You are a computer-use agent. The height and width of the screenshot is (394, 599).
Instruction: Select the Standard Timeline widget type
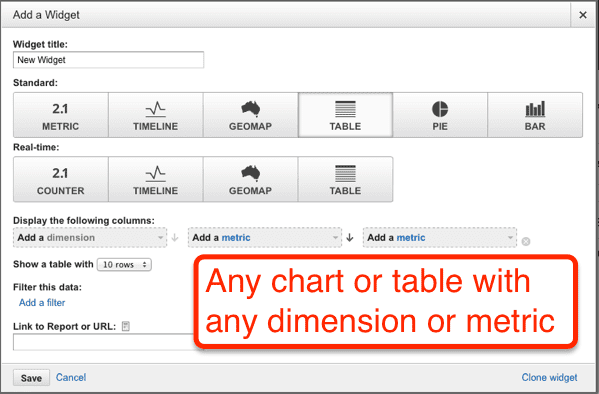point(155,115)
